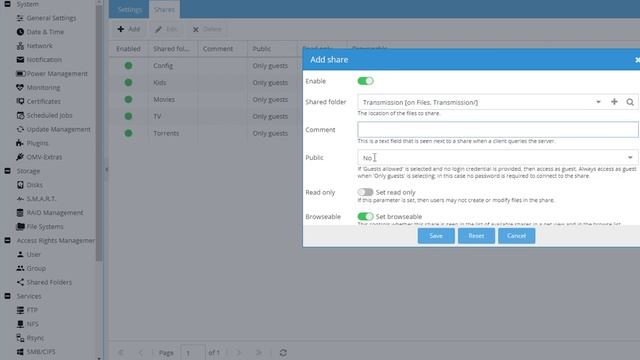Click enabled indicator for Torrents share
The height and width of the screenshot is (360, 640).
coord(128,133)
